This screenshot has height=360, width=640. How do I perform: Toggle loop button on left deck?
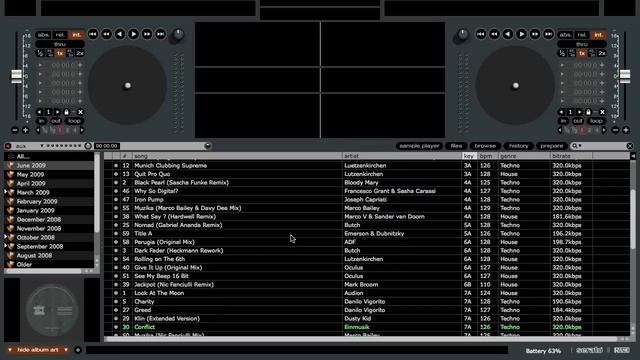click(74, 121)
